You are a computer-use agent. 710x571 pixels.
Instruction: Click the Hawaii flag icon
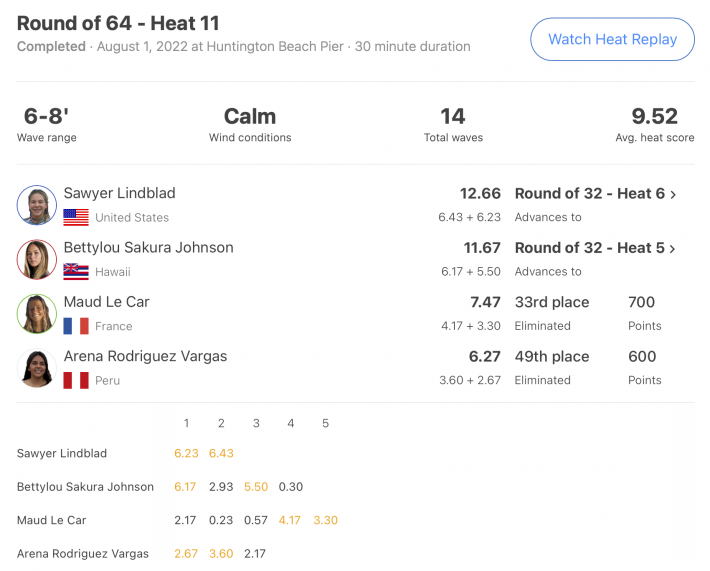[76, 272]
